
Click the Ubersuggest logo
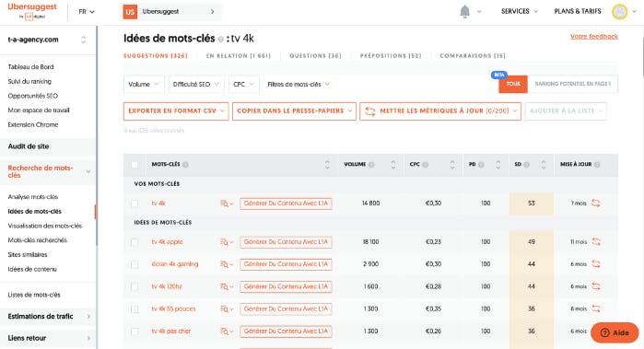tap(32, 11)
